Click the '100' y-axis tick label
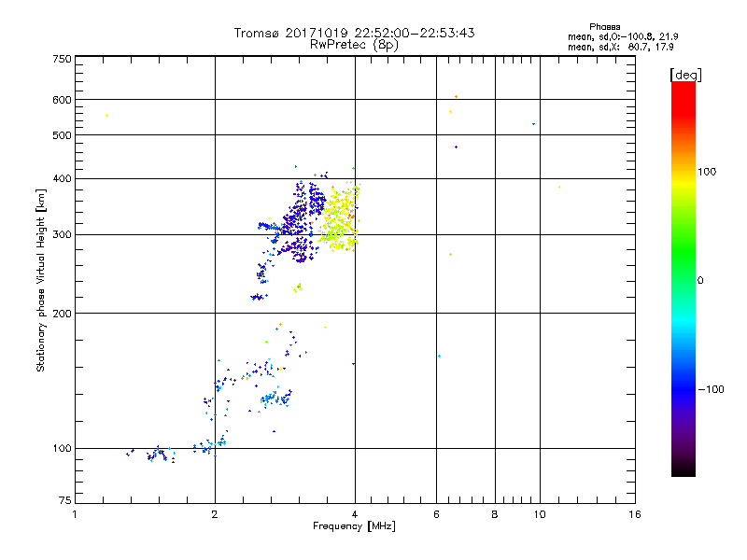This screenshot has width=747, height=560. [x=62, y=449]
